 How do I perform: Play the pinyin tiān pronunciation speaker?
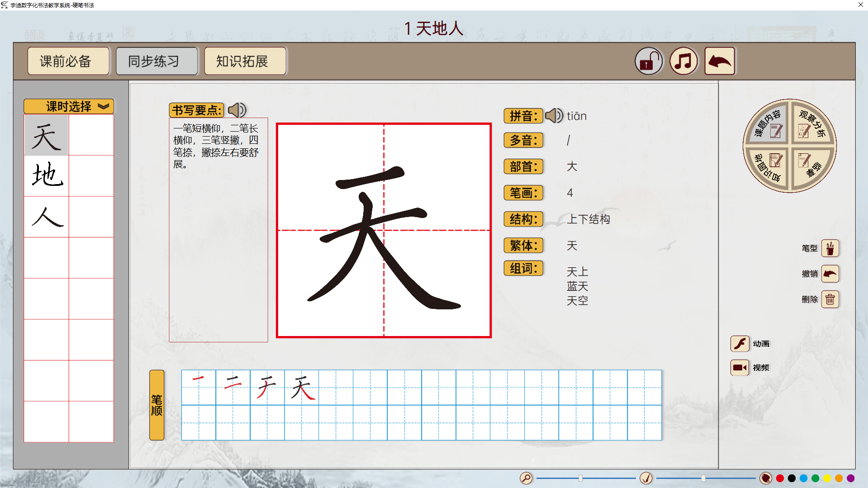point(554,116)
